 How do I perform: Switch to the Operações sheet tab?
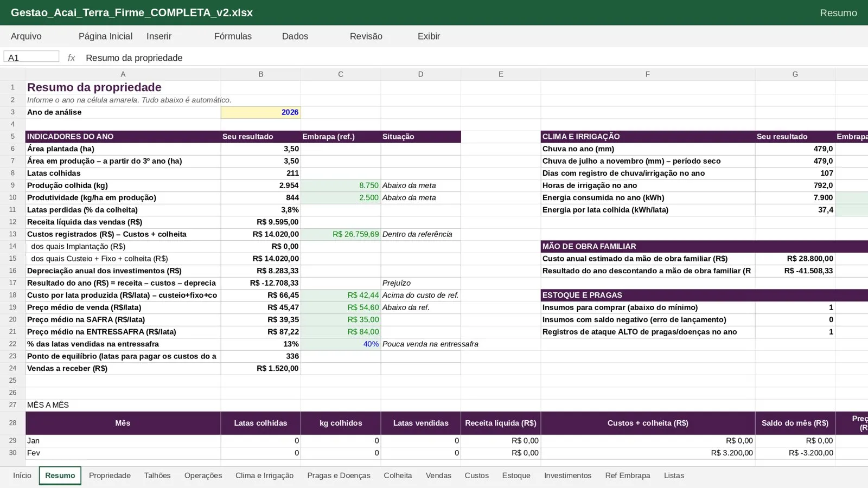(203, 476)
